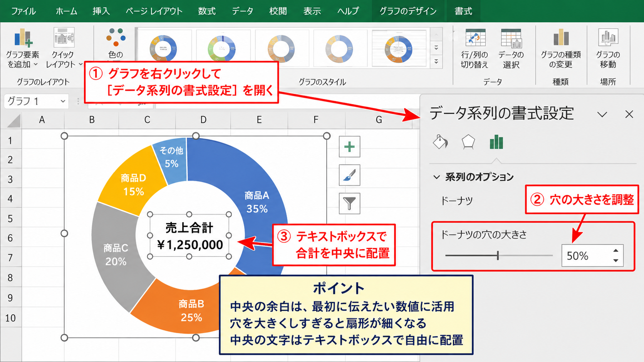Select the series options bar chart icon
This screenshot has height=362, width=644.
coord(496,142)
